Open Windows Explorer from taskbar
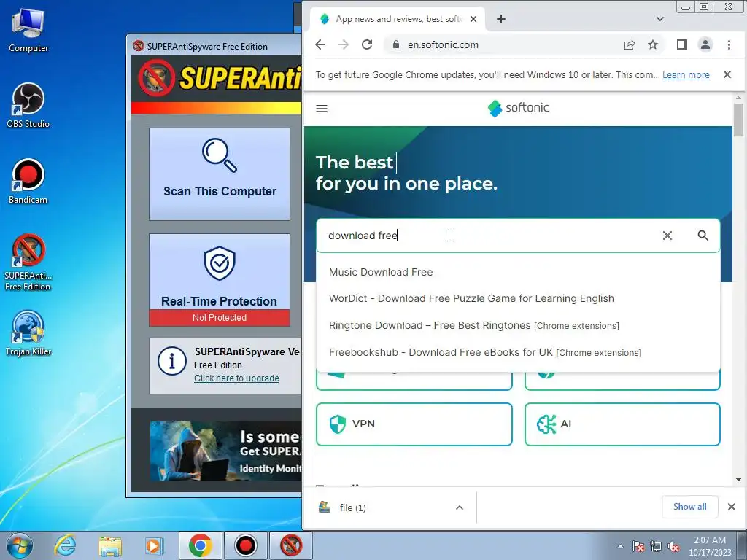747x560 pixels. click(x=110, y=545)
